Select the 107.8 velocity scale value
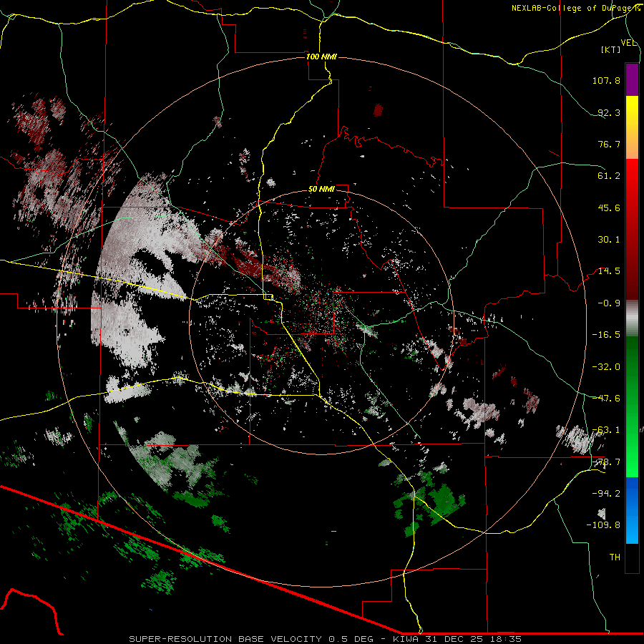 [606, 80]
